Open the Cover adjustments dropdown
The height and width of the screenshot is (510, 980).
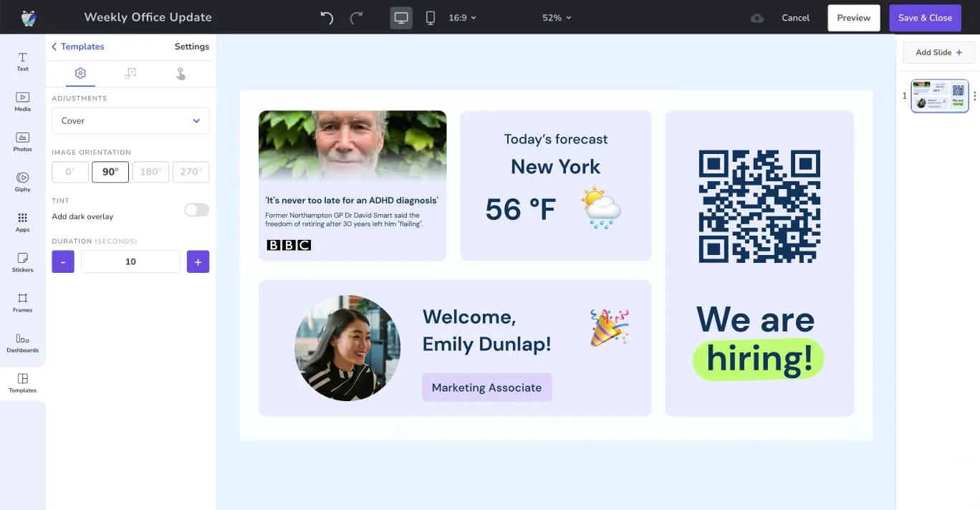130,121
